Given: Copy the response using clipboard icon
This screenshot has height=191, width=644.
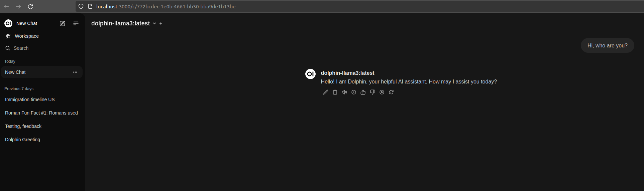Looking at the screenshot, I should tap(335, 92).
